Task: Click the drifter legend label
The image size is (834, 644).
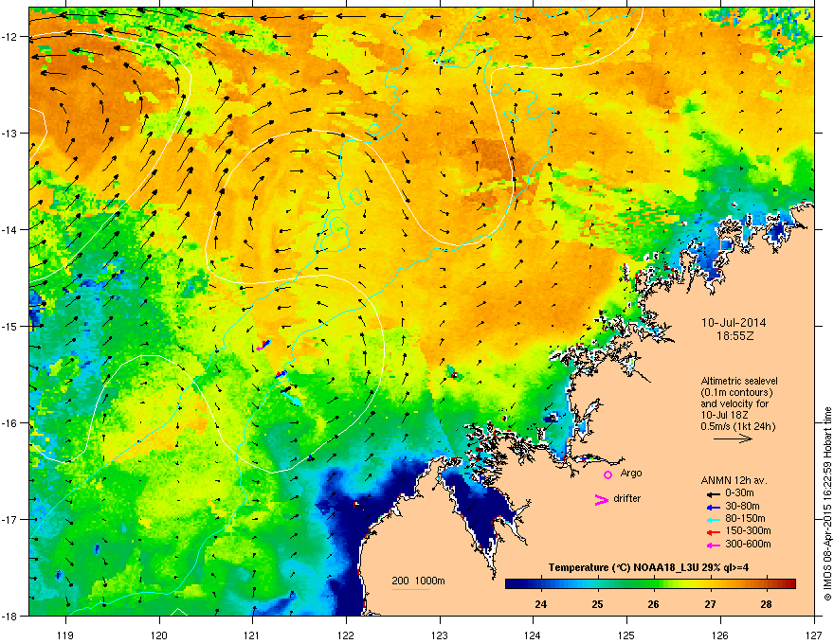Action: [x=627, y=498]
